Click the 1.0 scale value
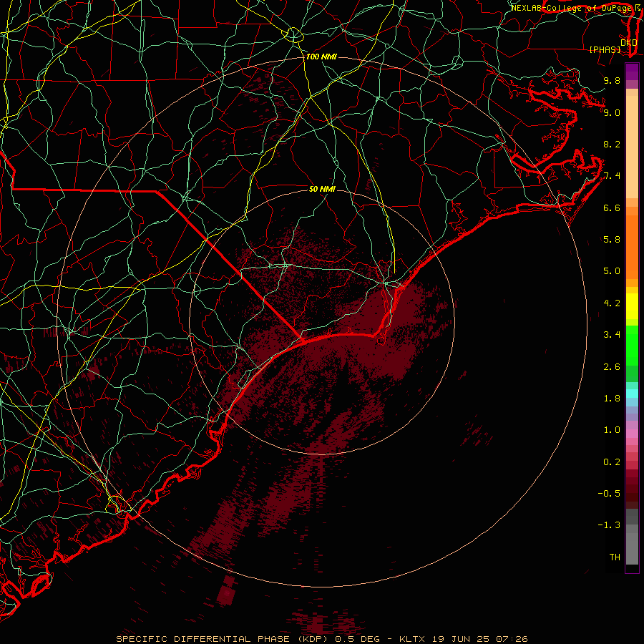The width and height of the screenshot is (644, 644). [612, 429]
